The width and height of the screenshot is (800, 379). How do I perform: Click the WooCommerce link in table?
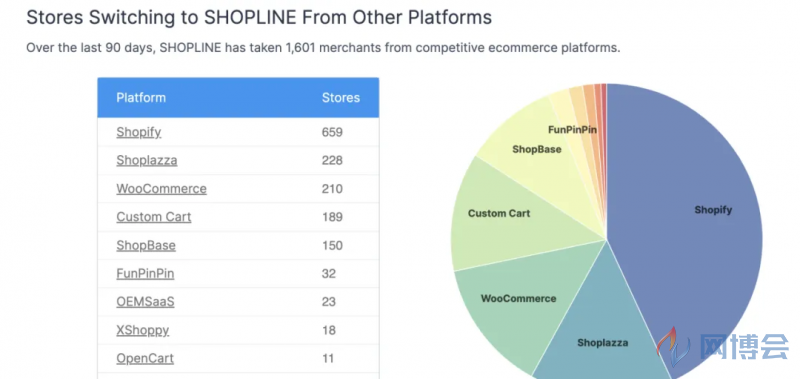tap(161, 189)
